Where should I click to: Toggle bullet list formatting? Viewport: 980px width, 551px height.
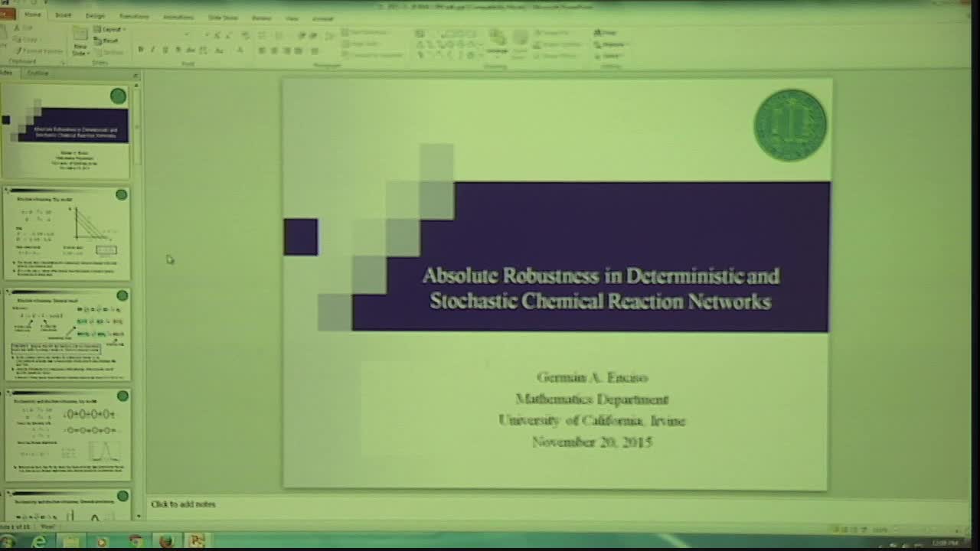tap(261, 33)
